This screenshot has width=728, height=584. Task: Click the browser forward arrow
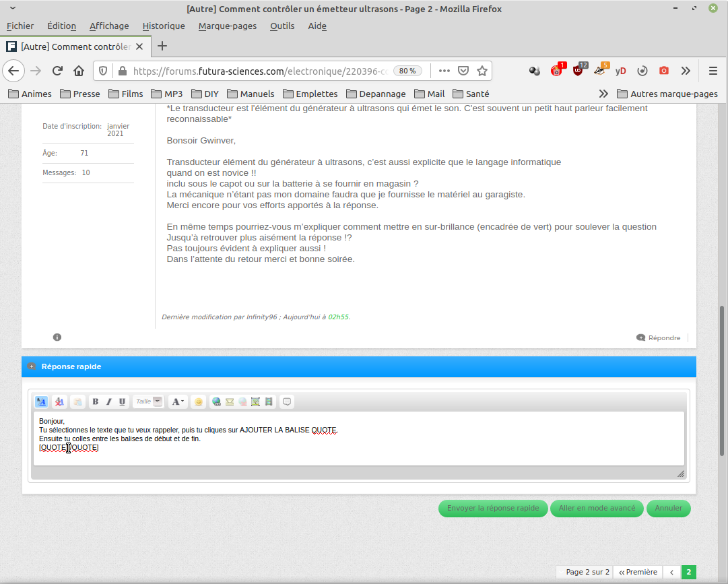(x=36, y=71)
